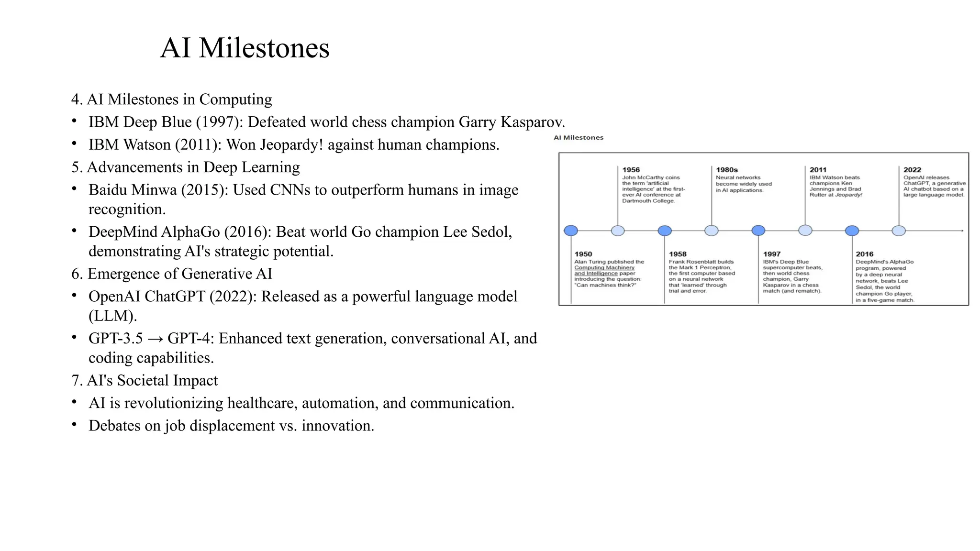980x551 pixels.
Task: Select heading "6. Emergence of Generative AI"
Action: [x=172, y=274]
